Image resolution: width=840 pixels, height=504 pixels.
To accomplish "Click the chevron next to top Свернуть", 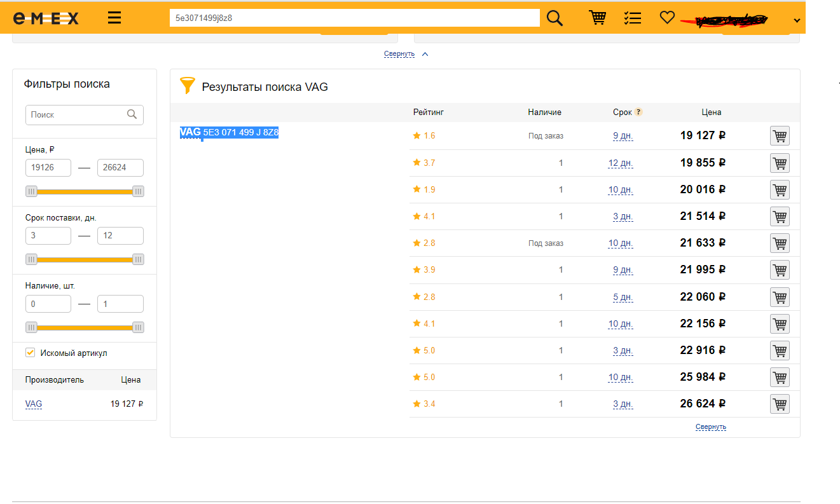I will pos(425,54).
